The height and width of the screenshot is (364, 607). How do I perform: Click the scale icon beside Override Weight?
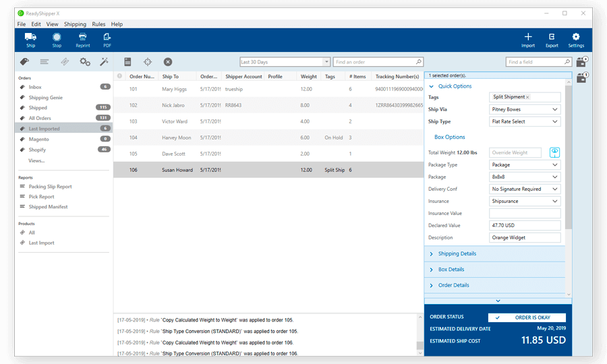pos(554,152)
